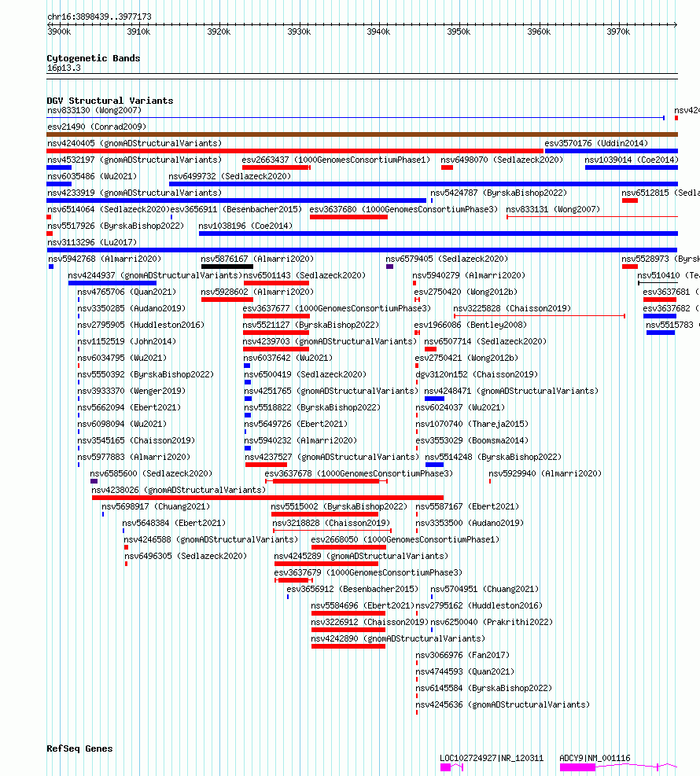Click nsv6496305 (Sedlazeck2020) label
The width and height of the screenshot is (700, 776).
point(186,557)
